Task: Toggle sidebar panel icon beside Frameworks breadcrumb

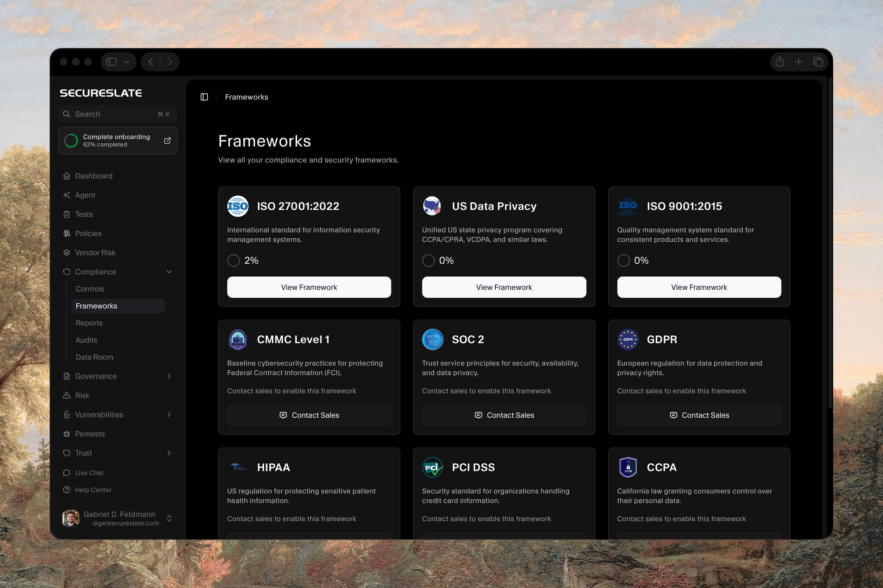Action: tap(204, 97)
